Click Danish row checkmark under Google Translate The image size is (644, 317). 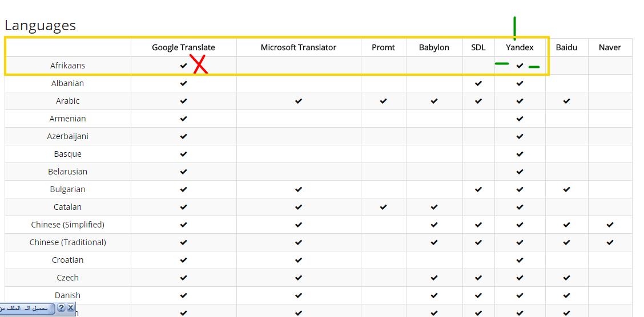click(184, 295)
